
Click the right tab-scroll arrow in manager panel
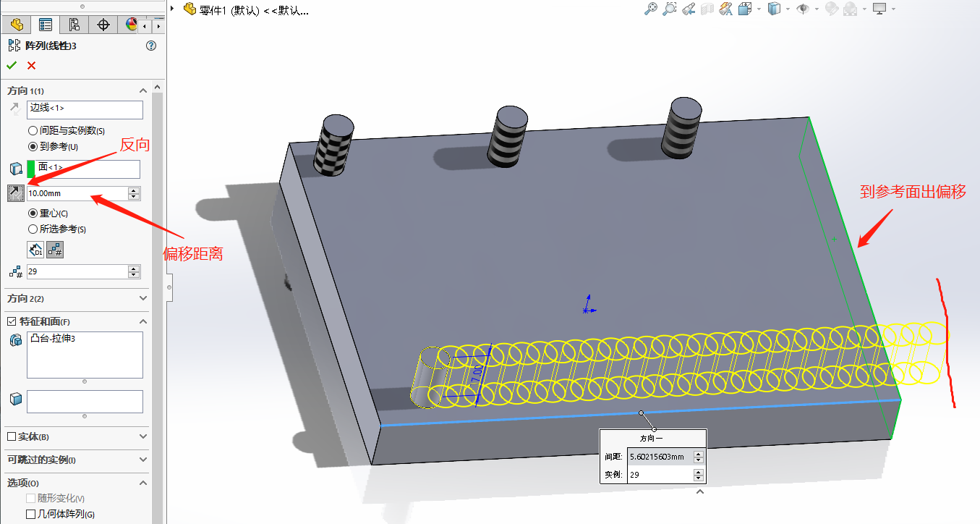(158, 25)
